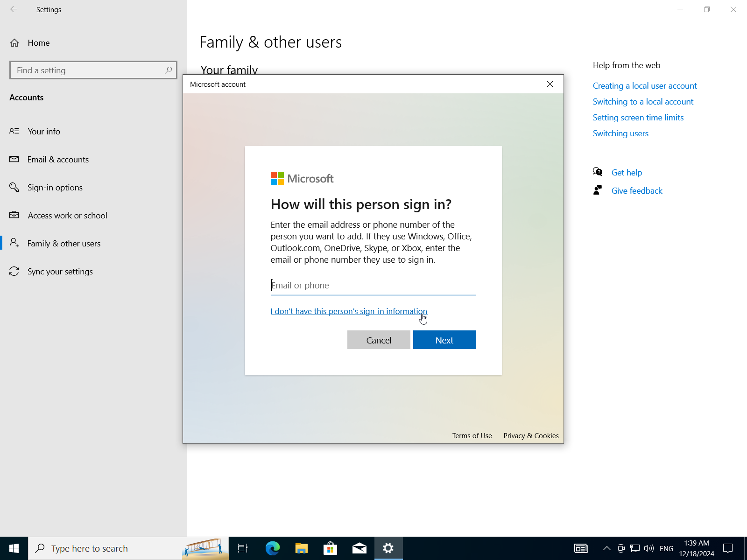Screen dimensions: 747x560
Task: Open the Mail app on taskbar
Action: [x=359, y=548]
